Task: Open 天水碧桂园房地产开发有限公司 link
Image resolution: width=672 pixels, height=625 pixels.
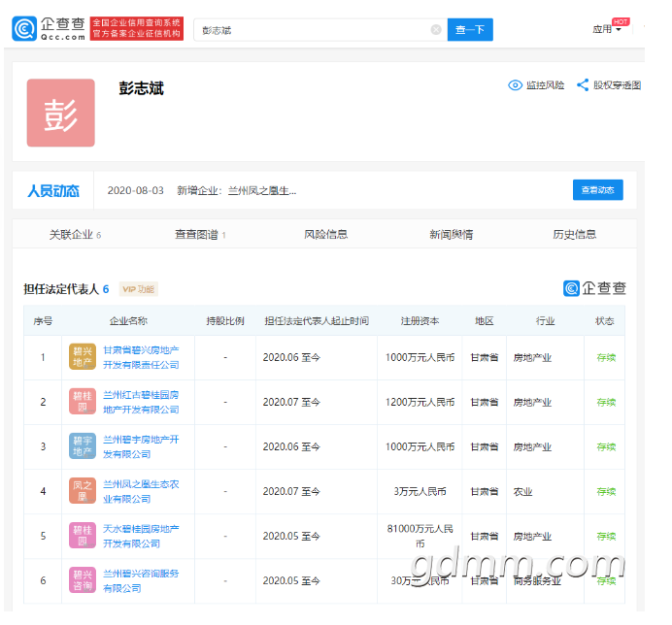Action: pos(141,536)
